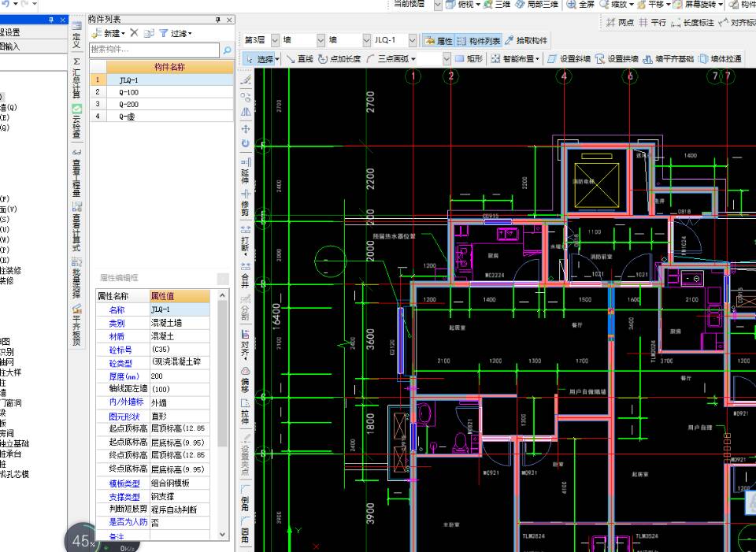The height and width of the screenshot is (552, 756).
Task: Click 墙平齐基础 wall flush foundation
Action: click(x=669, y=59)
